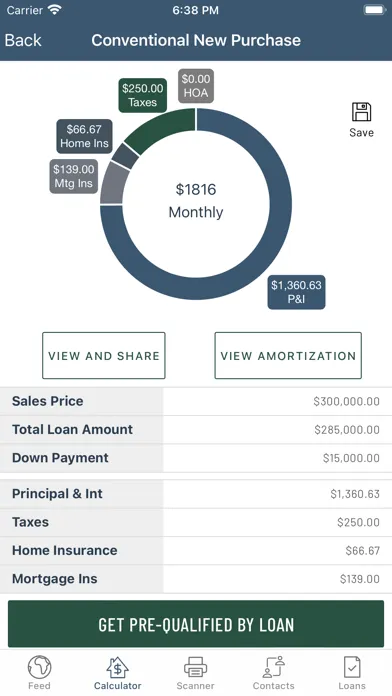392x696 pixels.
Task: Tap the $1816 Monthly chart center
Action: tap(196, 201)
